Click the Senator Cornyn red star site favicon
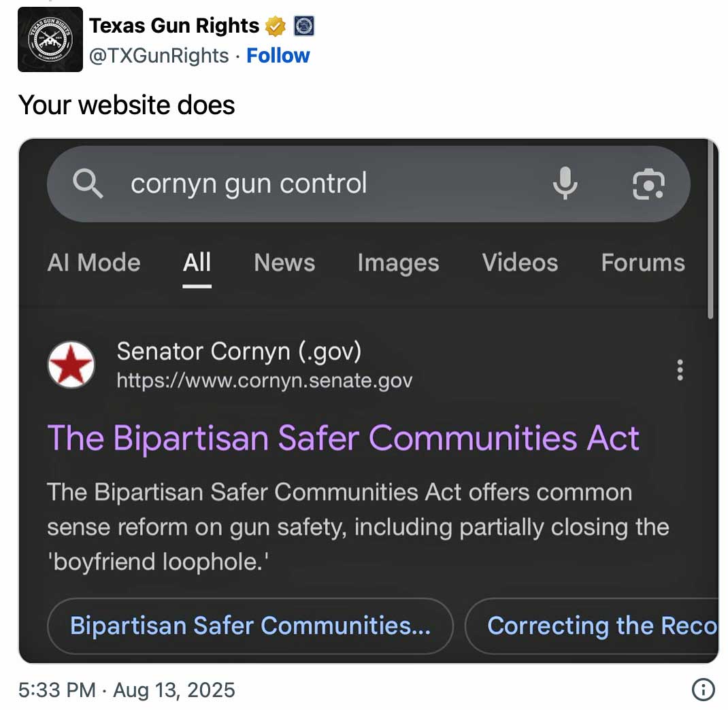The image size is (728, 710). pos(70,365)
